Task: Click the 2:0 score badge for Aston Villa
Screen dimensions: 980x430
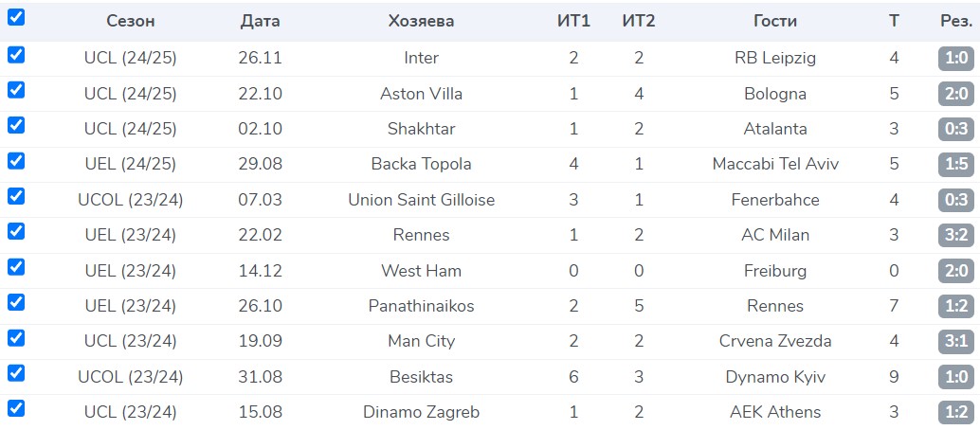Action: pyautogui.click(x=954, y=94)
